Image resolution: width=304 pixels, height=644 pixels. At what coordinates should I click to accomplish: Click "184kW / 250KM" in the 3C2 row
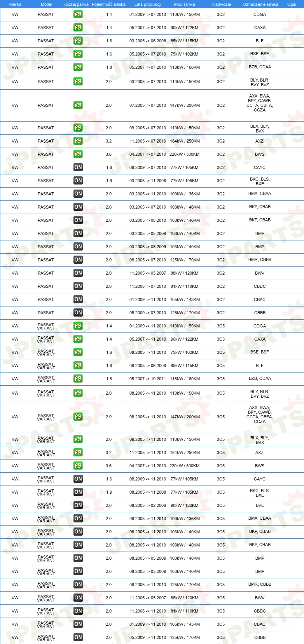(x=185, y=141)
